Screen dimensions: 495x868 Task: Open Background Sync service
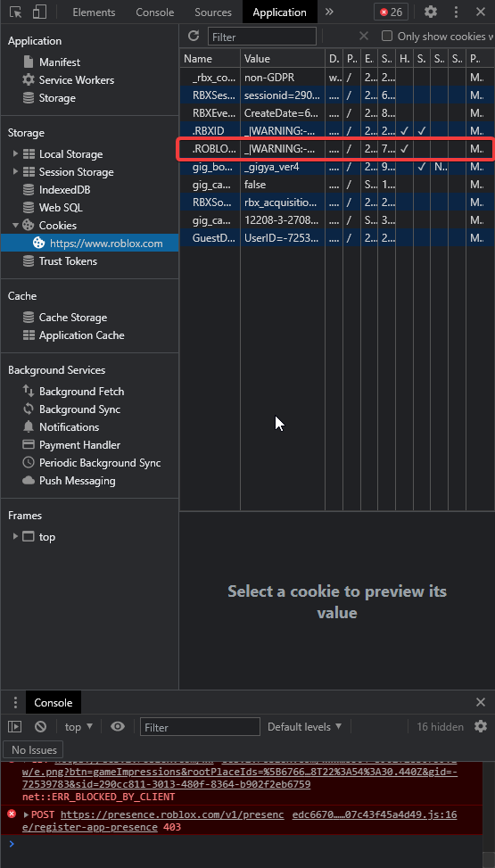tap(79, 409)
